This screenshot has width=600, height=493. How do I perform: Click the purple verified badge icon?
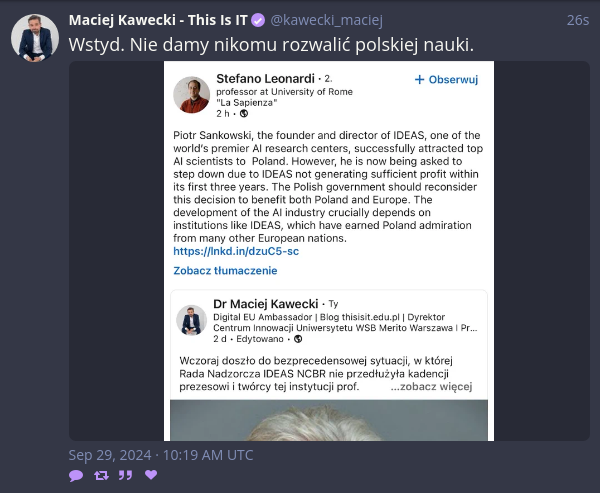point(258,20)
